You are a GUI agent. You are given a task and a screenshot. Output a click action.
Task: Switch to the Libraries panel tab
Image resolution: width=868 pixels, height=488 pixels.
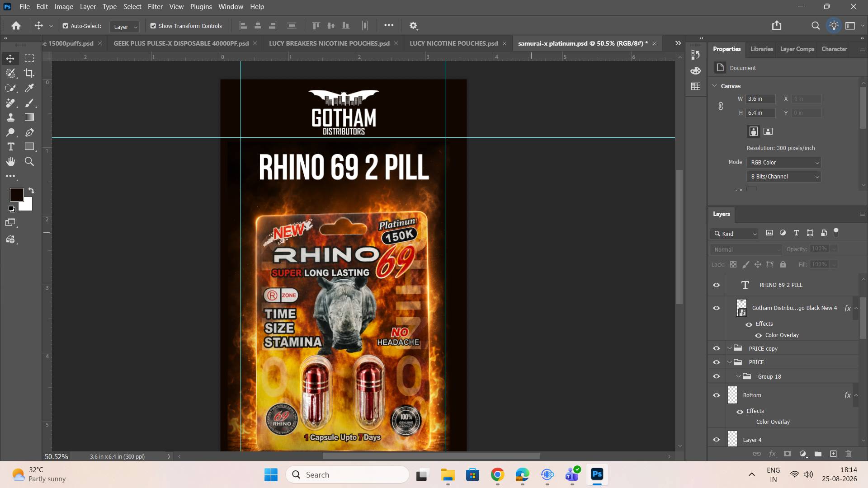pyautogui.click(x=761, y=49)
